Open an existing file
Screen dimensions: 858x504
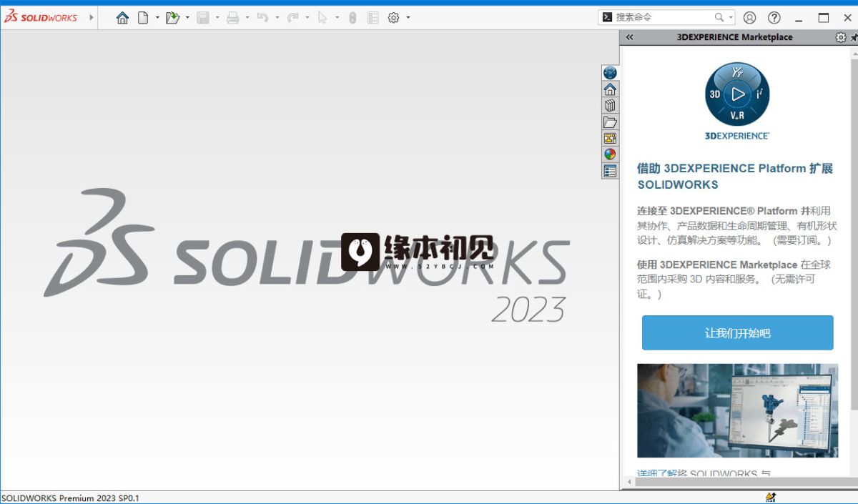pos(172,18)
